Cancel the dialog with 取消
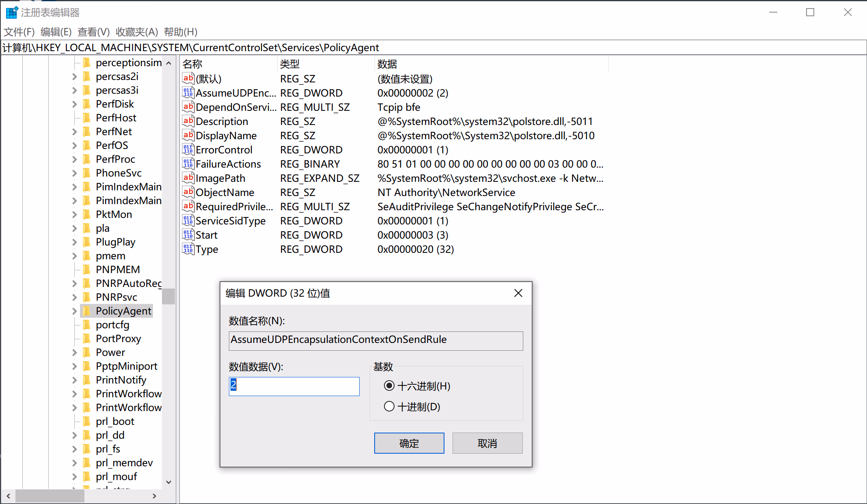 click(x=487, y=443)
